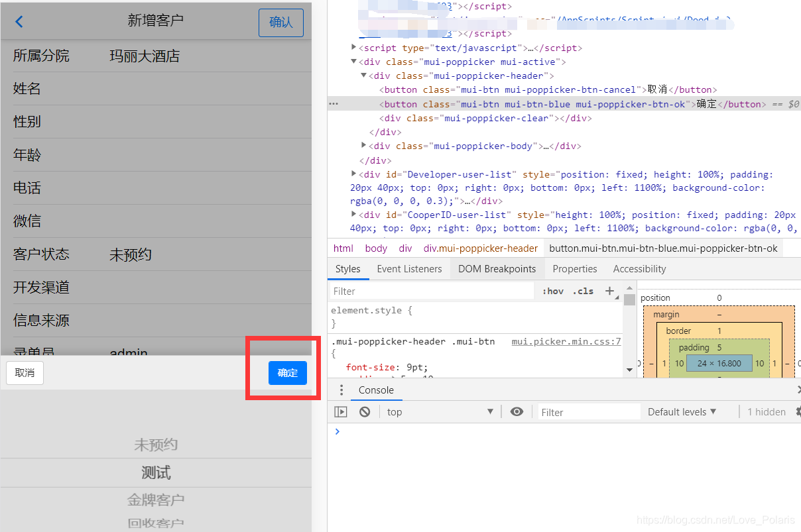Select the 性别 field row

pos(156,122)
